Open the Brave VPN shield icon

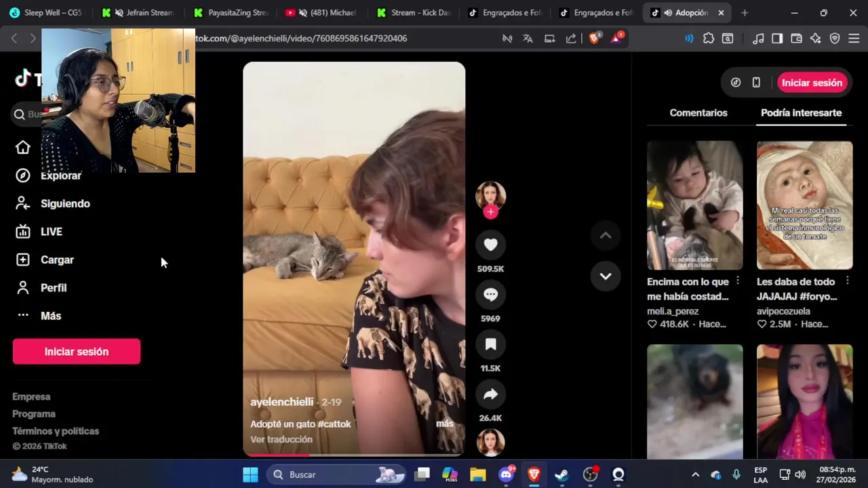835,39
